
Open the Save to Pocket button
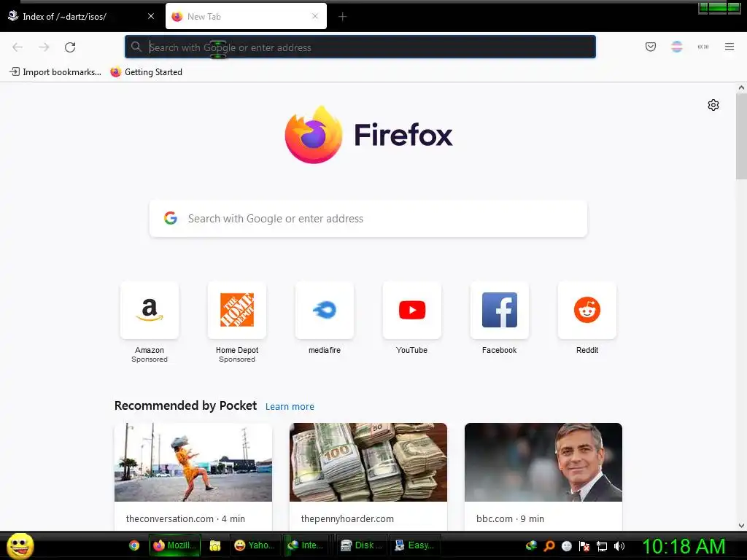click(650, 47)
